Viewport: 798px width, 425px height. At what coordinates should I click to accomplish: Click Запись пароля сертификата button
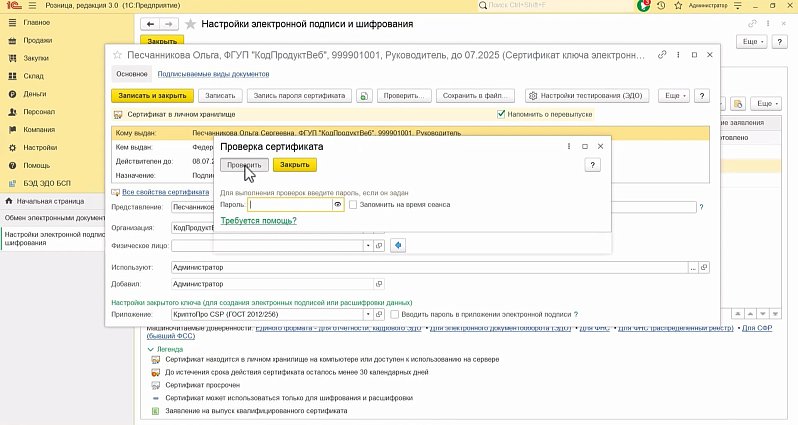pyautogui.click(x=299, y=96)
